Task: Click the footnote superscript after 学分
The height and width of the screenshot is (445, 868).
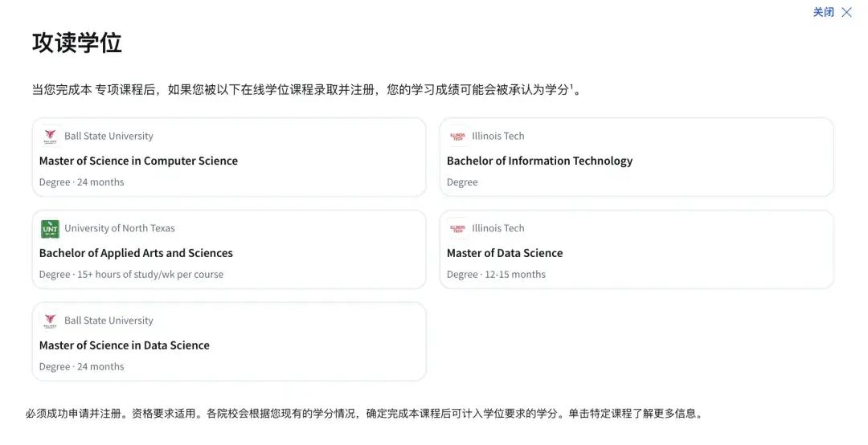Action: tap(571, 86)
